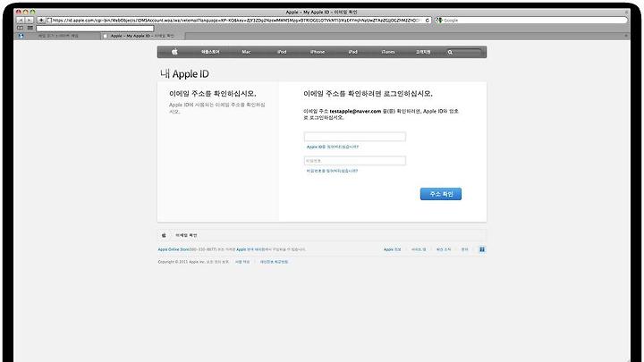The height and width of the screenshot is (362, 644).
Task: Click the testapple@naver.com email text
Action: click(x=355, y=111)
